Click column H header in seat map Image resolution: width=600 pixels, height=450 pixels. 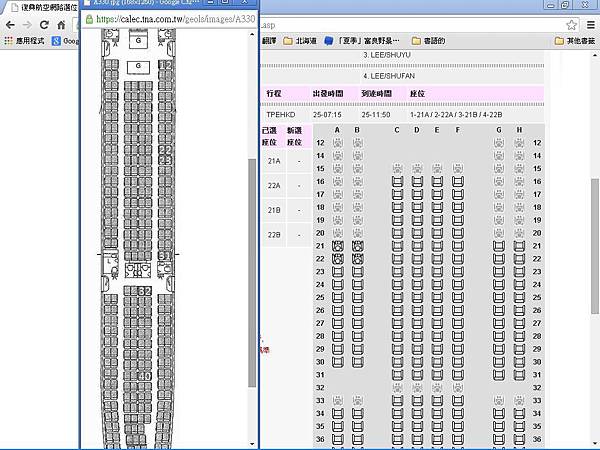click(x=519, y=130)
